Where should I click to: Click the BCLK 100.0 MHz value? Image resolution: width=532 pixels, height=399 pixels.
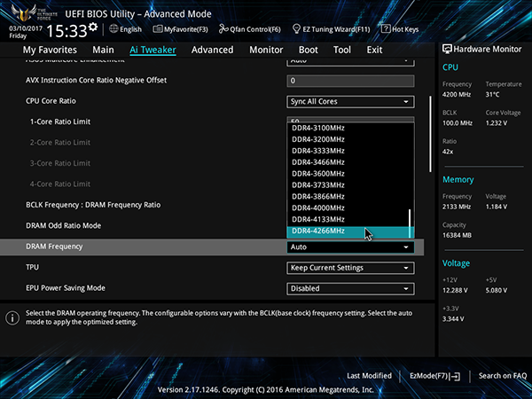(457, 123)
